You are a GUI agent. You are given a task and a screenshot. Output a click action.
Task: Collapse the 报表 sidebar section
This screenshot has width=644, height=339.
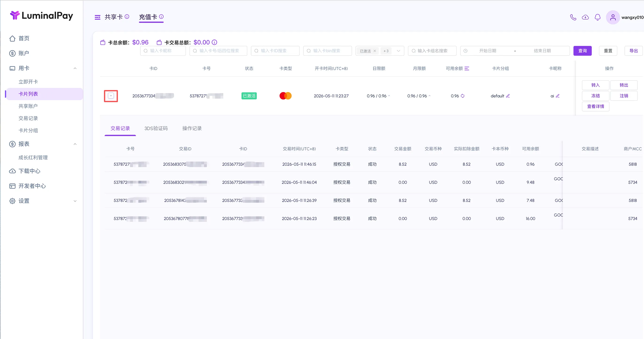coord(75,144)
